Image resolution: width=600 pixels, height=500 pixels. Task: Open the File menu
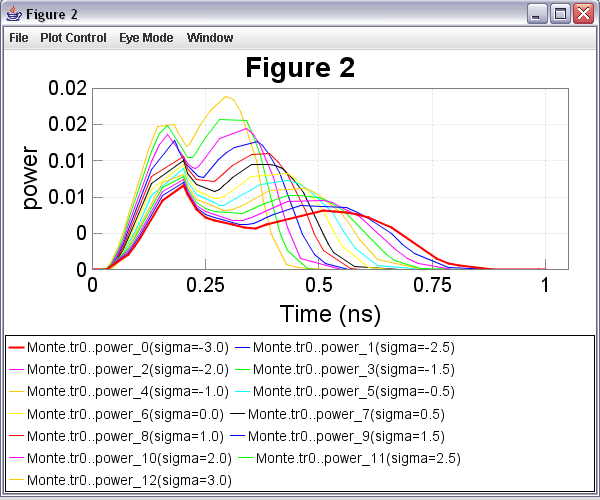click(18, 38)
